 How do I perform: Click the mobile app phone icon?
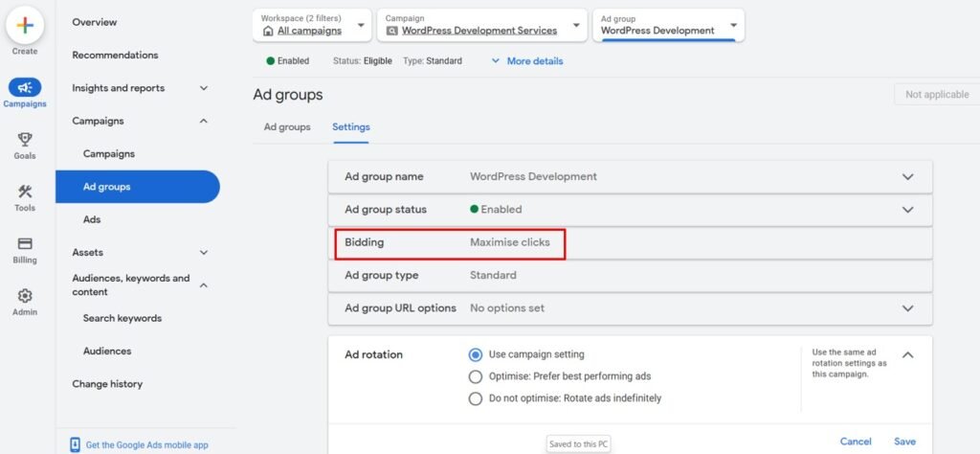(75, 444)
